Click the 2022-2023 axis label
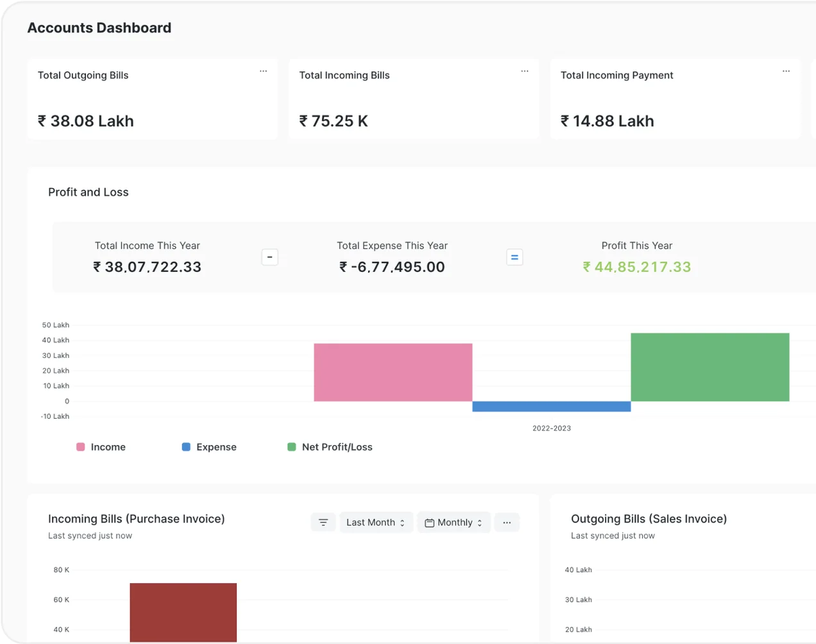This screenshot has height=644, width=816. click(x=552, y=428)
